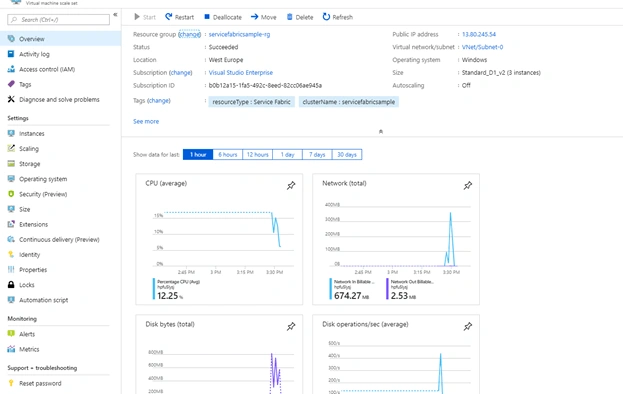623x394 pixels.
Task: Click change next to Tags
Action: pos(159,100)
